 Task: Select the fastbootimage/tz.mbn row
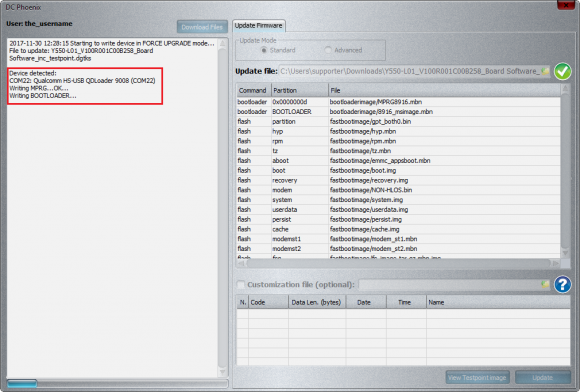click(399, 151)
